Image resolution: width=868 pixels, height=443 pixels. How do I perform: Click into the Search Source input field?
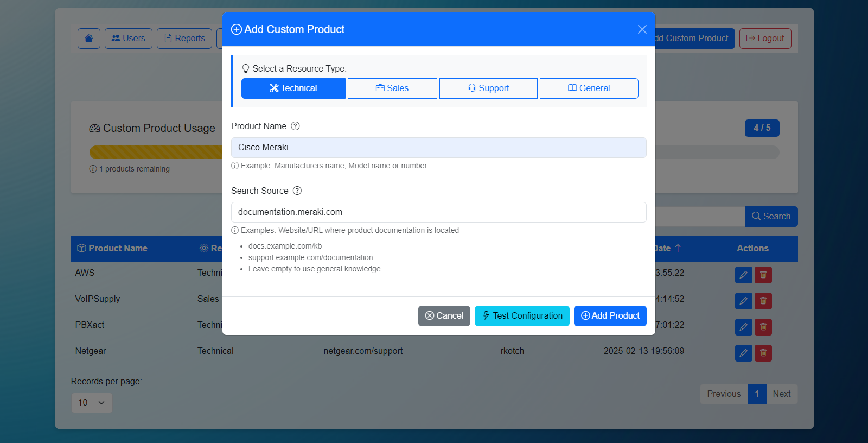[438, 212]
